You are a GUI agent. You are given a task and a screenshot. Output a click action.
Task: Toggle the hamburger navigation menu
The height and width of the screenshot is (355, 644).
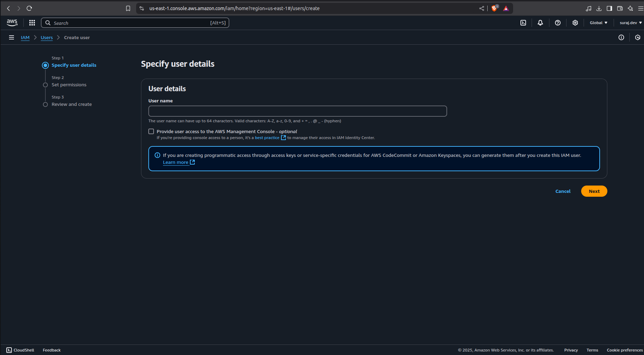click(12, 37)
